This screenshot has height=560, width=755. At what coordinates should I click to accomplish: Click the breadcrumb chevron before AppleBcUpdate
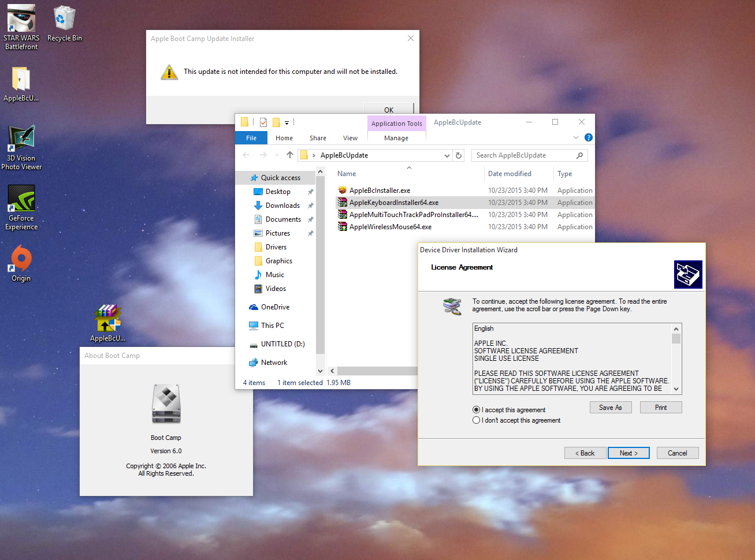tap(314, 155)
